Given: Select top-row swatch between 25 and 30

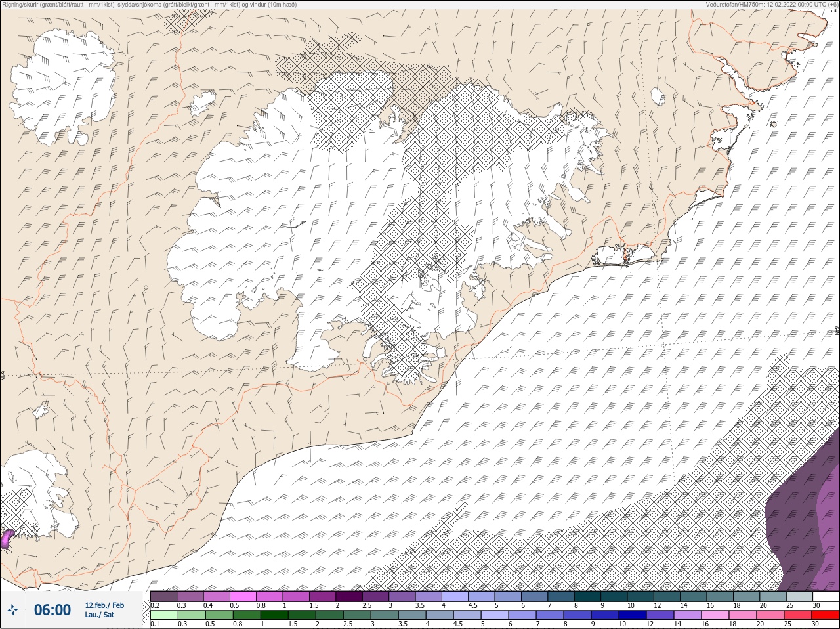Looking at the screenshot, I should coord(799,596).
